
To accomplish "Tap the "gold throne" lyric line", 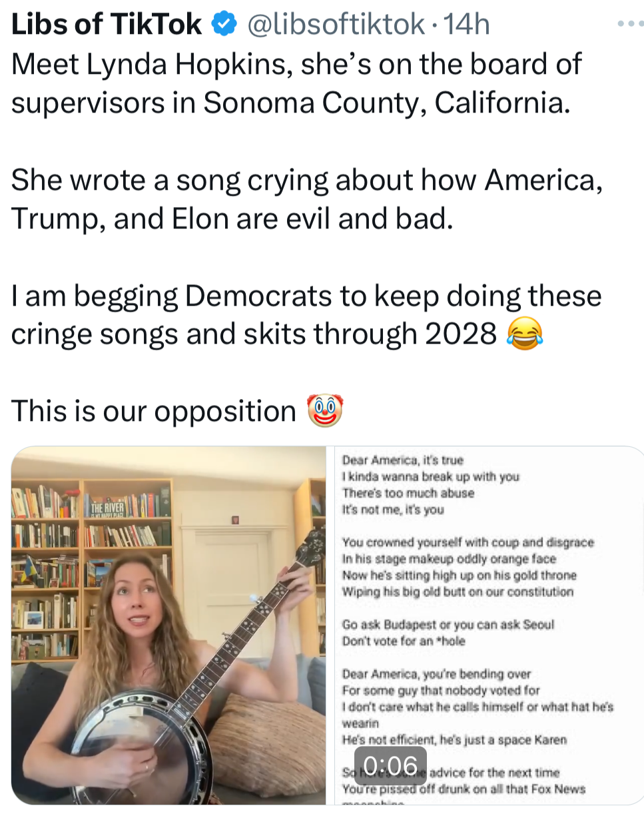I will (x=459, y=575).
